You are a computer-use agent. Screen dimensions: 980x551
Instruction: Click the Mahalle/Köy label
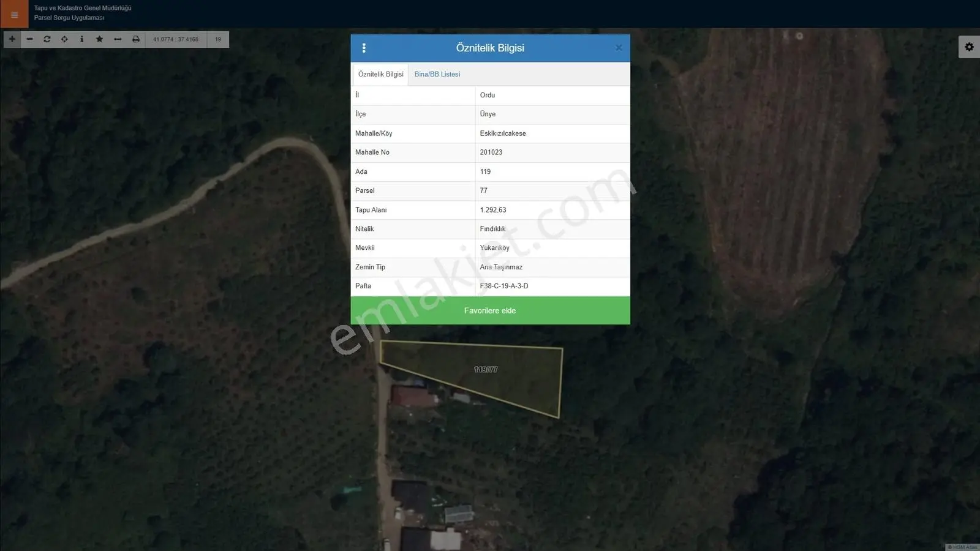tap(374, 133)
